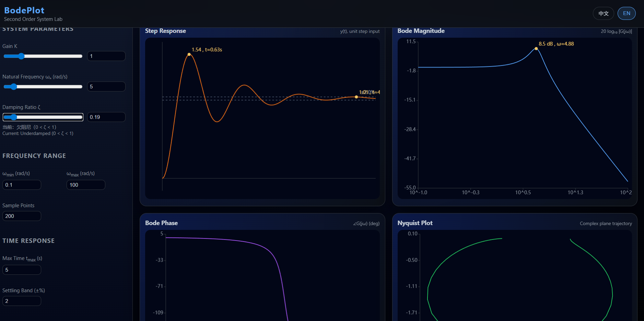Select the EN language button
This screenshot has height=321, width=644.
[627, 13]
